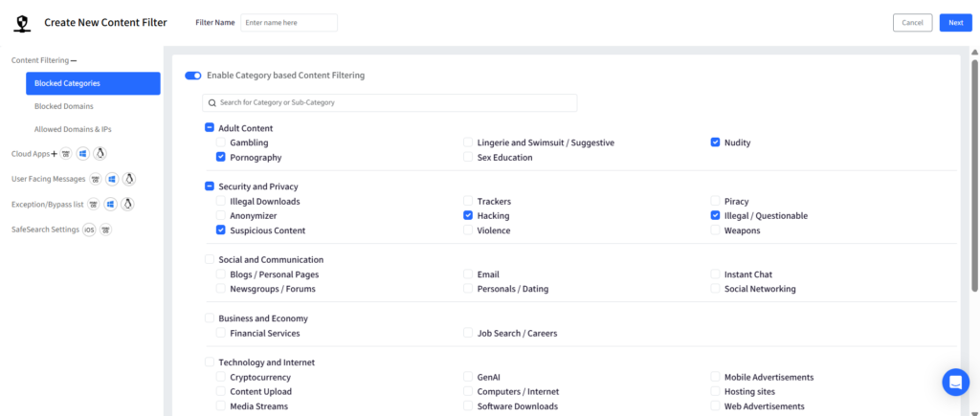Toggle the Security and Privacy parent checkbox
The height and width of the screenshot is (416, 980).
pyautogui.click(x=210, y=186)
